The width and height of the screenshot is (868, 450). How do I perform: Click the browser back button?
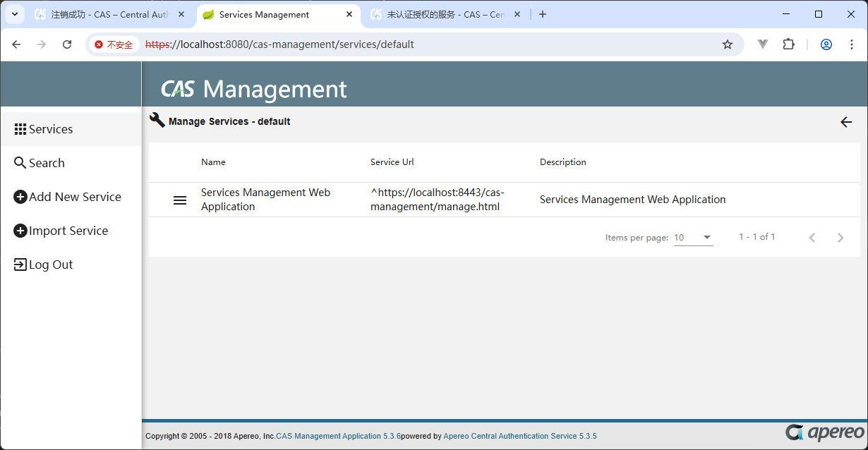point(16,44)
